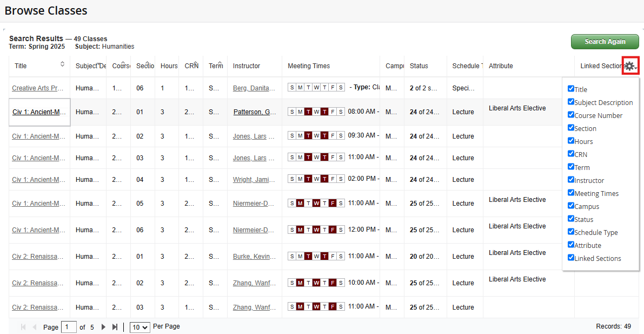The image size is (644, 334).
Task: Click the Attribute column header
Action: pos(501,66)
